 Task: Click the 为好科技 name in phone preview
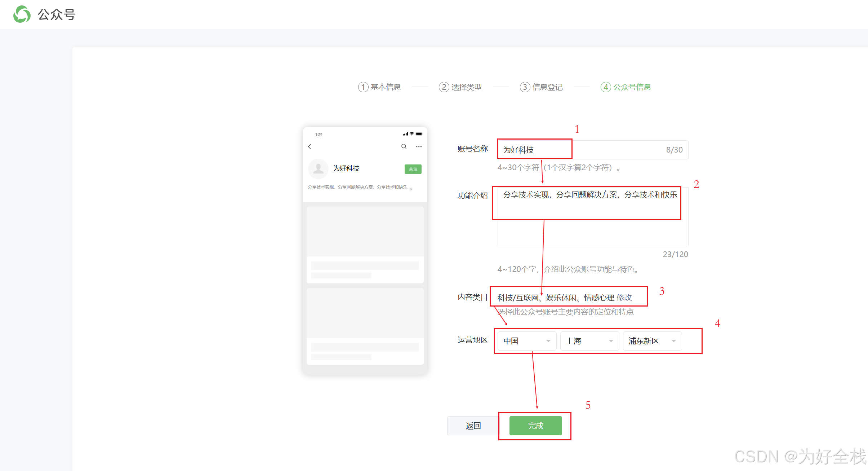(x=346, y=168)
